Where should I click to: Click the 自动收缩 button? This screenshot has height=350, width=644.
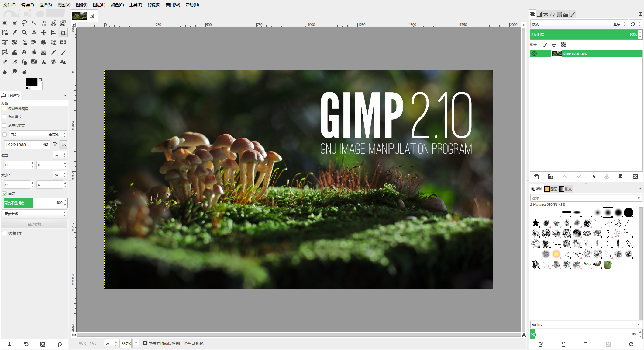(34, 224)
